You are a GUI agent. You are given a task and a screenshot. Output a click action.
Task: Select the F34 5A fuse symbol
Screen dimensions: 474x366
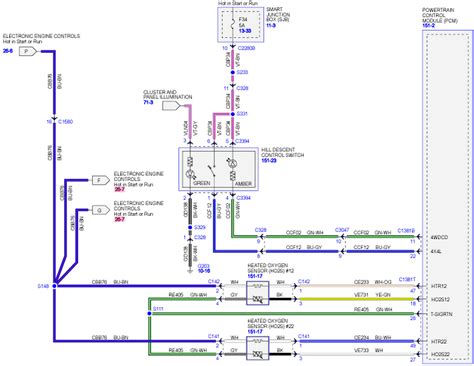point(233,25)
